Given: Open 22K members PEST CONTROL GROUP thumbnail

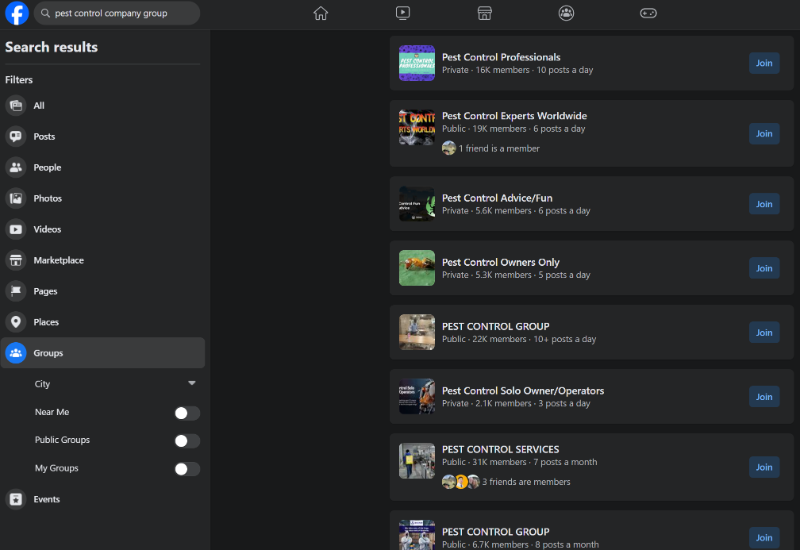Looking at the screenshot, I should point(417,333).
